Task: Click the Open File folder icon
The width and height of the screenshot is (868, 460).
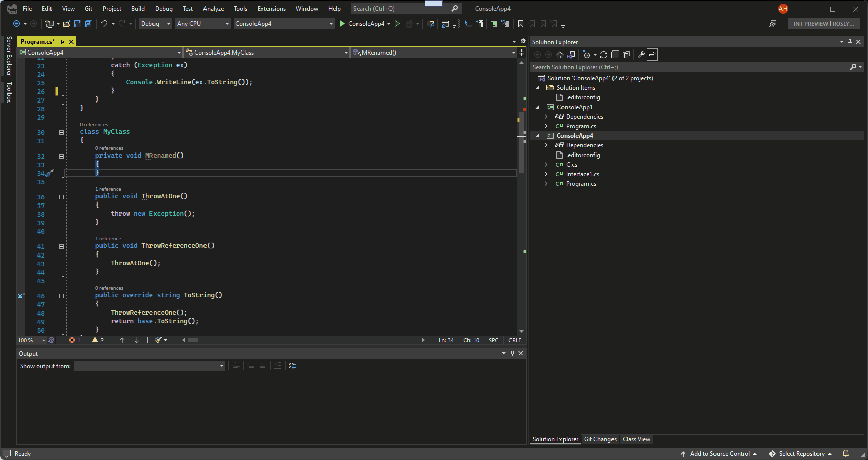Action: (66, 24)
